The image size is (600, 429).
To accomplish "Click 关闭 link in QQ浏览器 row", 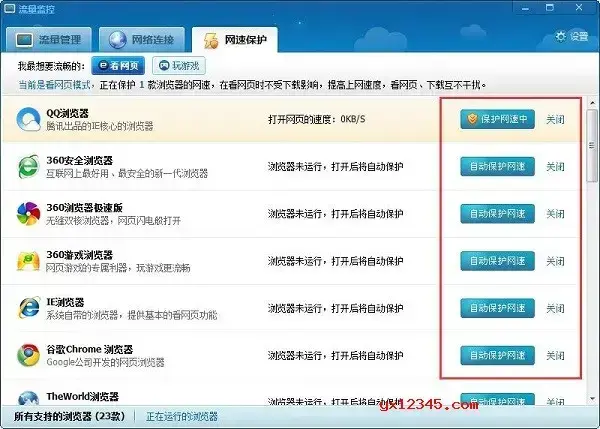I will point(555,119).
